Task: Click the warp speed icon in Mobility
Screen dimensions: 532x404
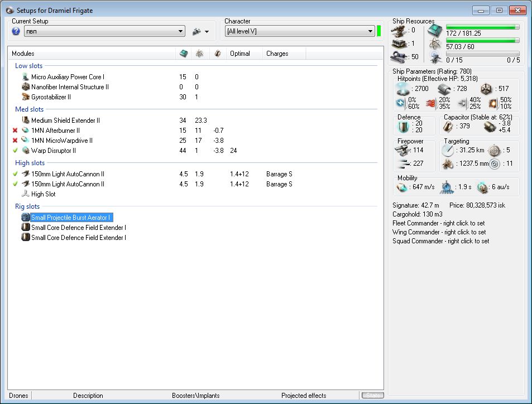Action: coord(482,187)
